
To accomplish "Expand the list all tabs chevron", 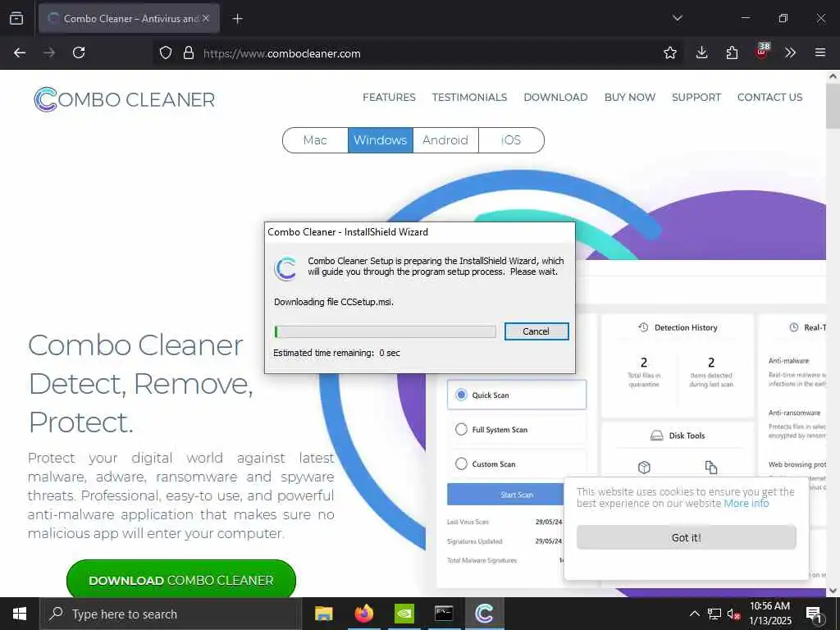I will pos(677,18).
